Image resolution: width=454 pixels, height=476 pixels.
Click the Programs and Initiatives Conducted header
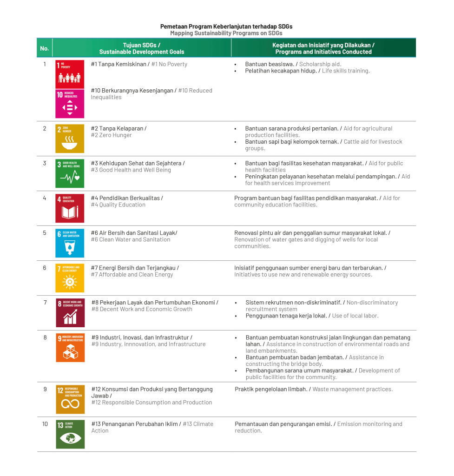pos(323,48)
